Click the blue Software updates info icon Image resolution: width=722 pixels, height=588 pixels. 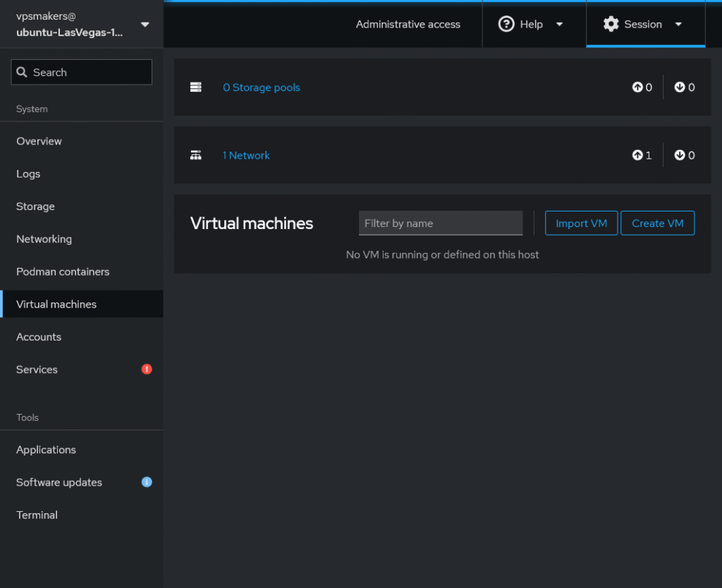point(147,482)
